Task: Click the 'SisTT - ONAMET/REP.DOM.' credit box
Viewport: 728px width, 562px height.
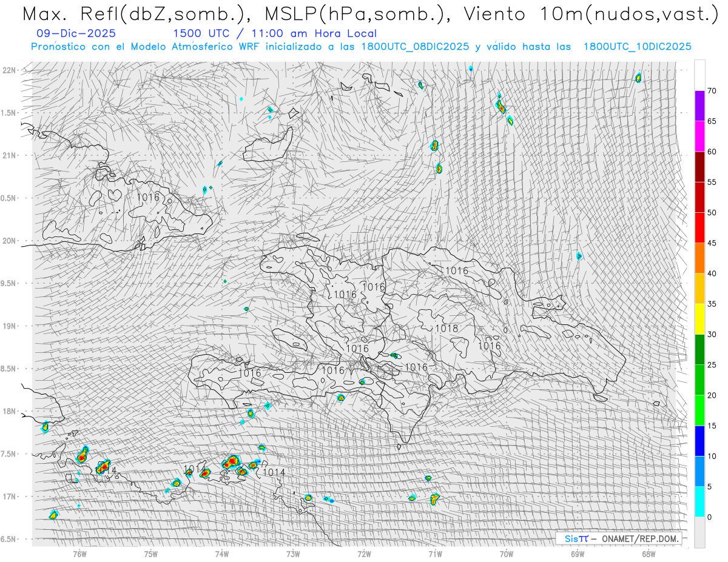Action: [619, 538]
